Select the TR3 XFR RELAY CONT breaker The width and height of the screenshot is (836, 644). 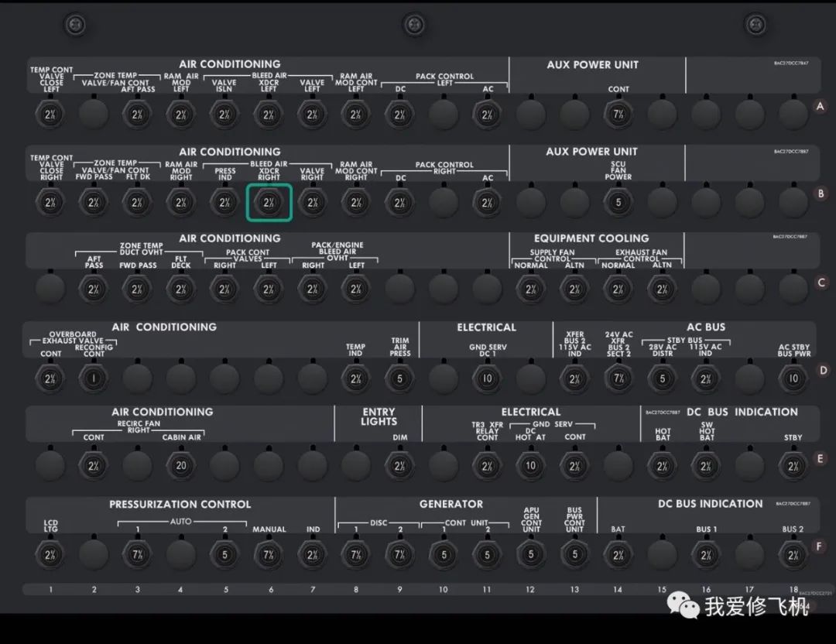coord(487,465)
